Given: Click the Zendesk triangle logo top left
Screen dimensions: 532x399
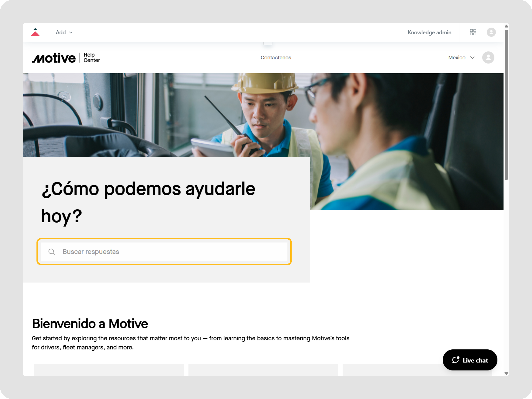Looking at the screenshot, I should (x=35, y=32).
